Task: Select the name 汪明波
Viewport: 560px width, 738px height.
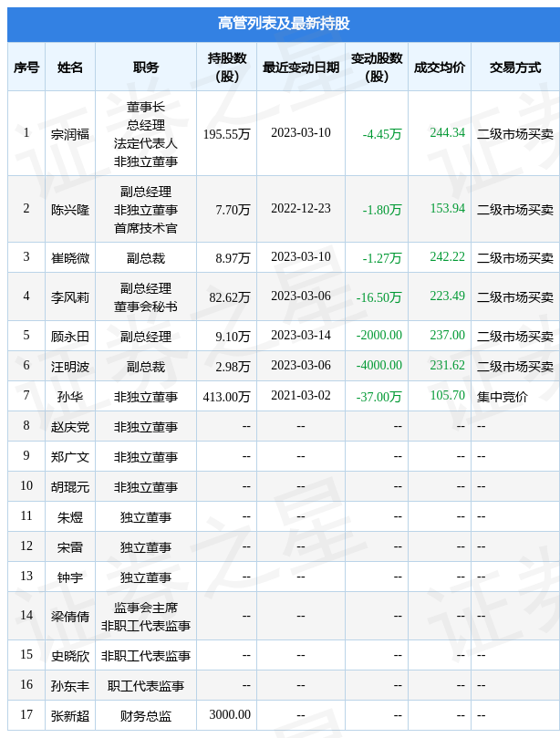Action: [70, 366]
